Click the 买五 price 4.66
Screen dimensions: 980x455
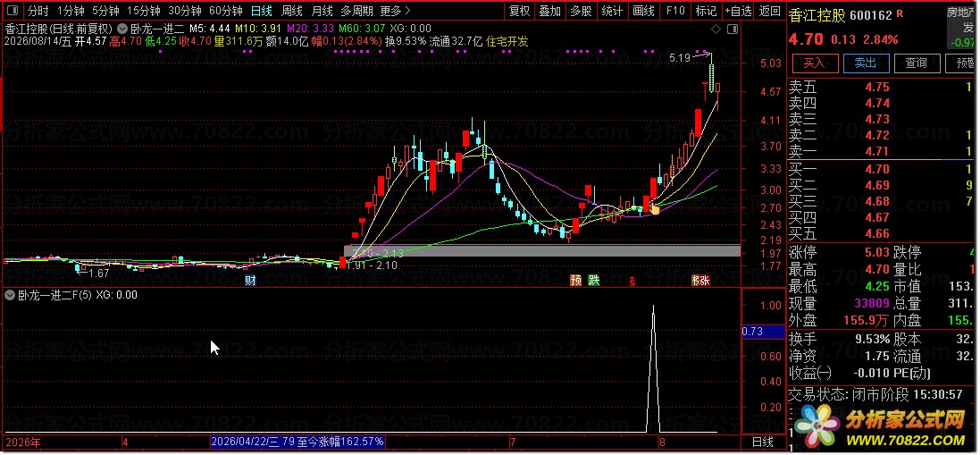877,233
